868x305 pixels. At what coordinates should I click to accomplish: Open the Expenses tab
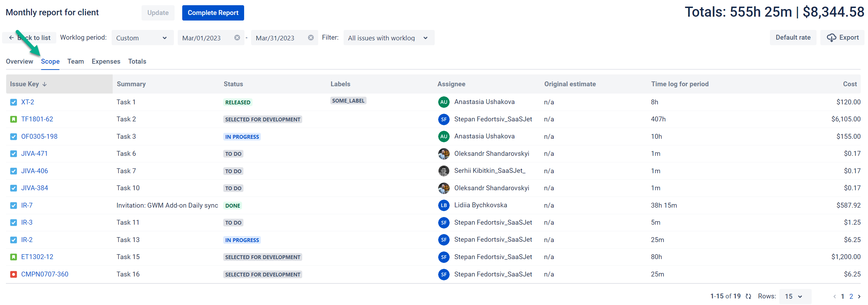[x=106, y=62]
